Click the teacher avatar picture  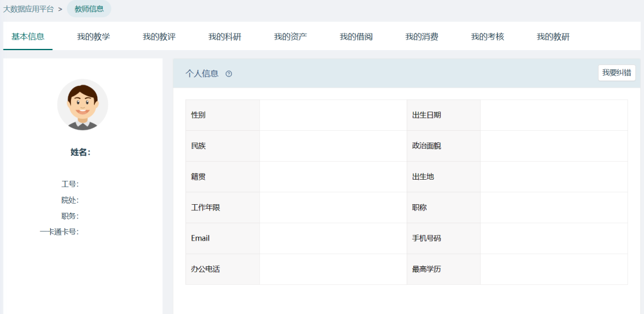[82, 104]
